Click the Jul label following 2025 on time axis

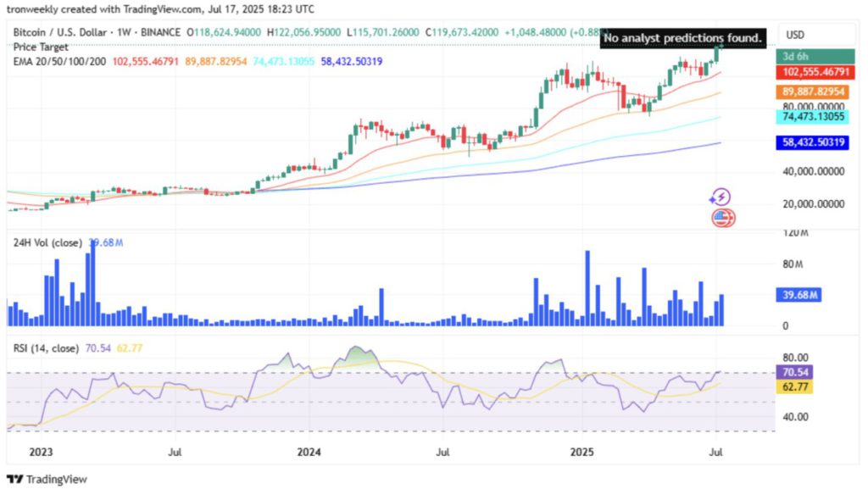(715, 453)
